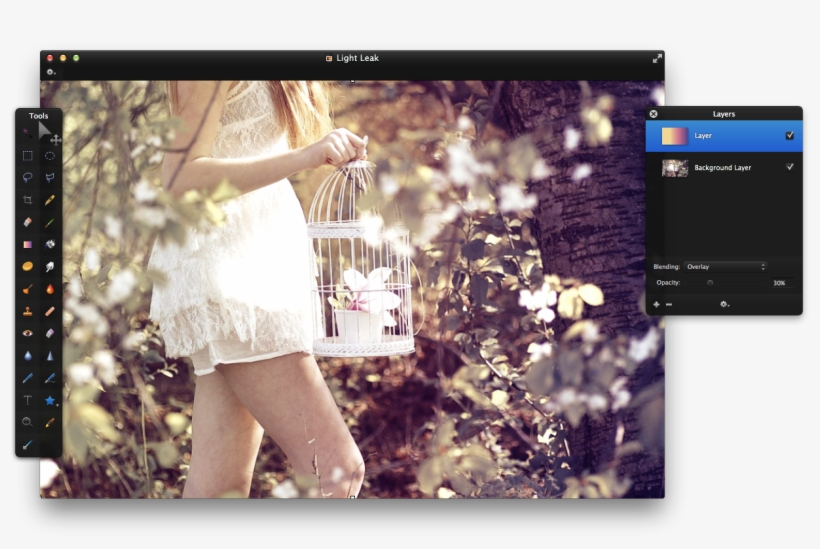Pick the Red Eye tool
820x549 pixels.
pyautogui.click(x=27, y=333)
